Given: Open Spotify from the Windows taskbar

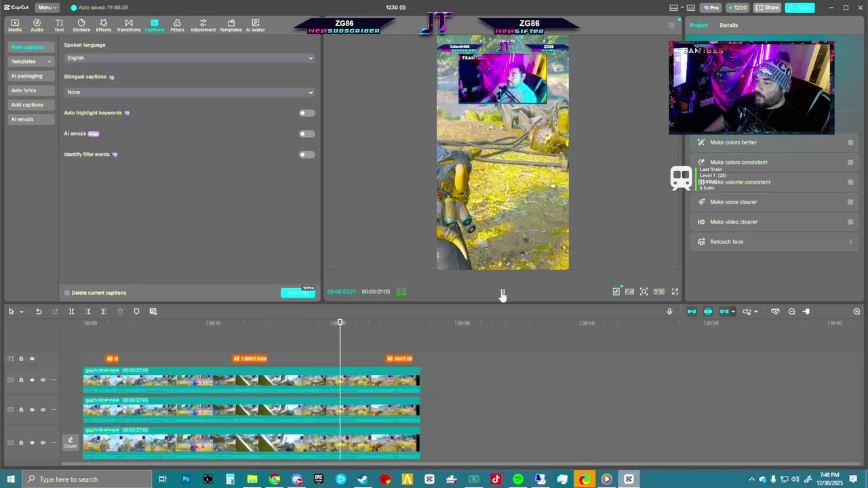Looking at the screenshot, I should point(518,479).
